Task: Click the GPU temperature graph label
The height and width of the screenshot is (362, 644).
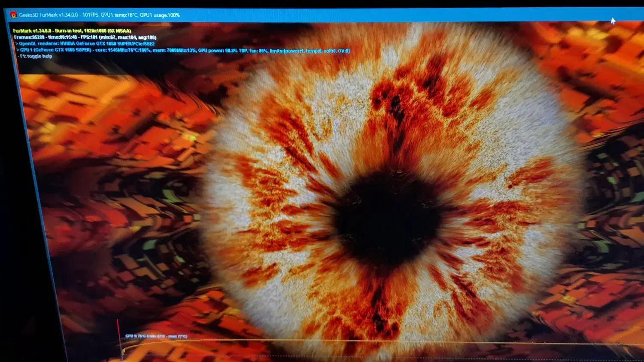Action: tap(156, 336)
